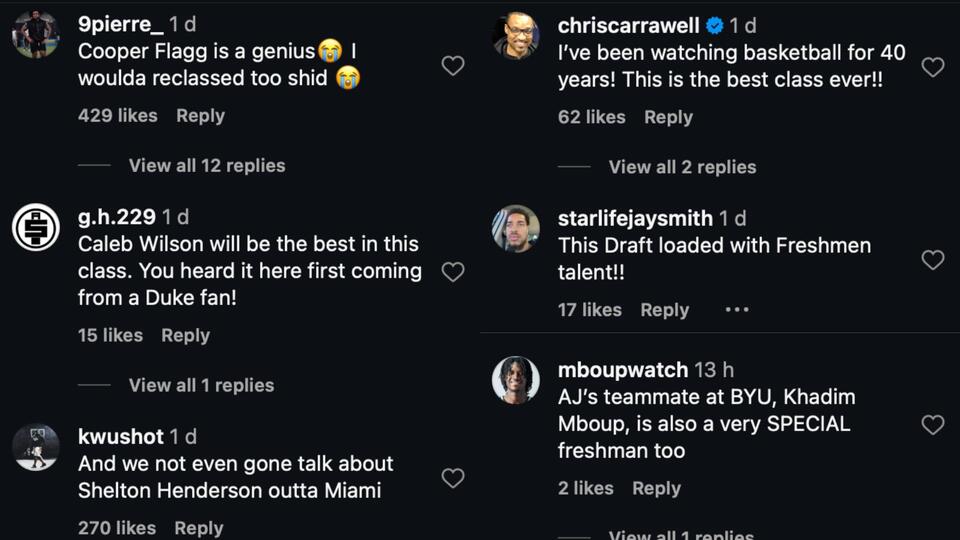View the 429 likes on 9pierre_'s comment
Screen dimensions: 960x540
(x=118, y=116)
